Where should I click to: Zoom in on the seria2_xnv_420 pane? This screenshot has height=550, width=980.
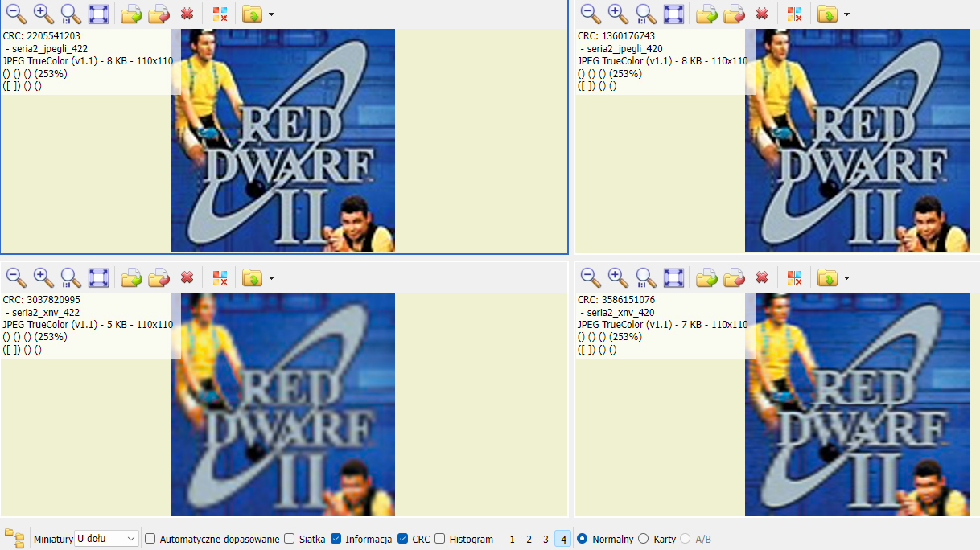pyautogui.click(x=618, y=277)
